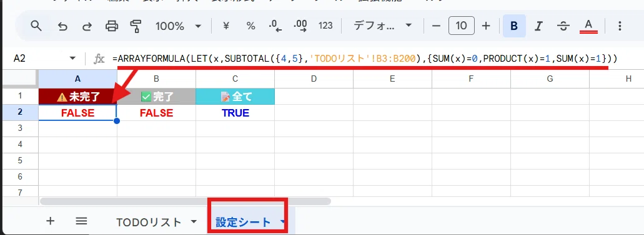Image resolution: width=644 pixels, height=235 pixels.
Task: Click the horizontal scrollbar
Action: 186,201
